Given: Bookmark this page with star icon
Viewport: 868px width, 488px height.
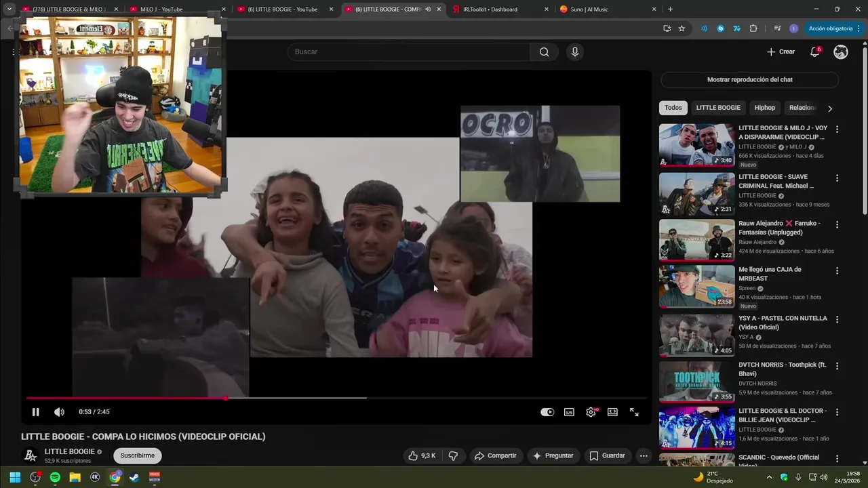Looking at the screenshot, I should (682, 28).
